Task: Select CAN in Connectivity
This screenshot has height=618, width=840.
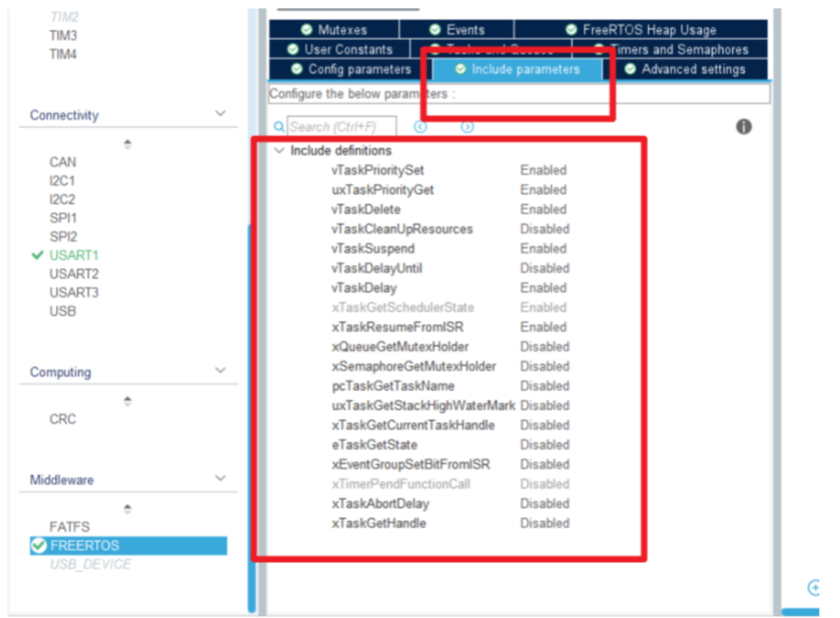Action: coord(63,162)
